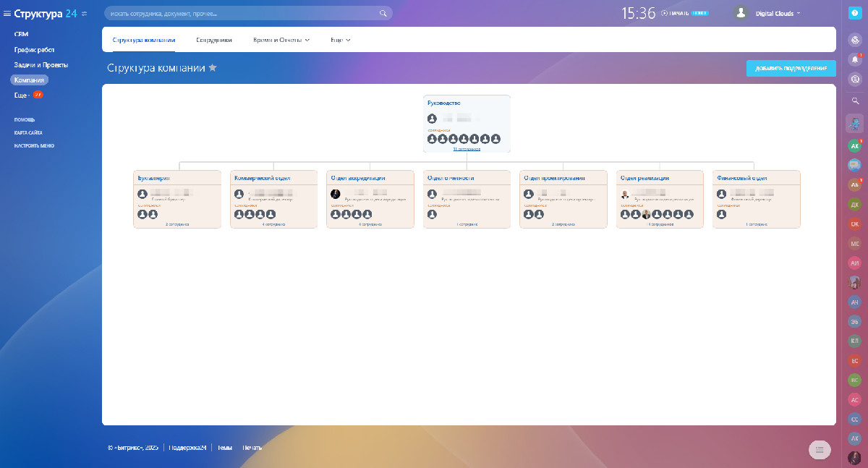Open the Руководство department card
Image resolution: width=868 pixels, height=468 pixels.
tap(444, 103)
